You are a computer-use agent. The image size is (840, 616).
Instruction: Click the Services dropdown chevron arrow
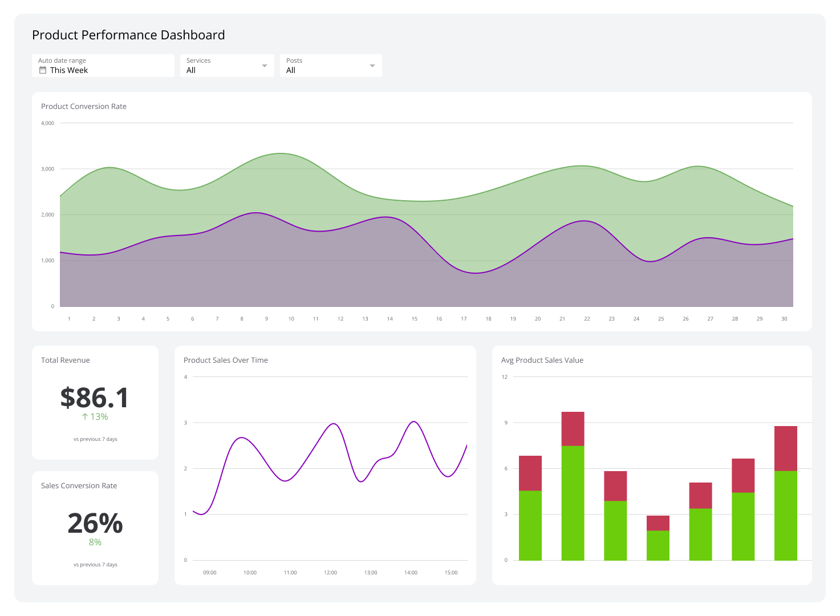click(x=265, y=65)
